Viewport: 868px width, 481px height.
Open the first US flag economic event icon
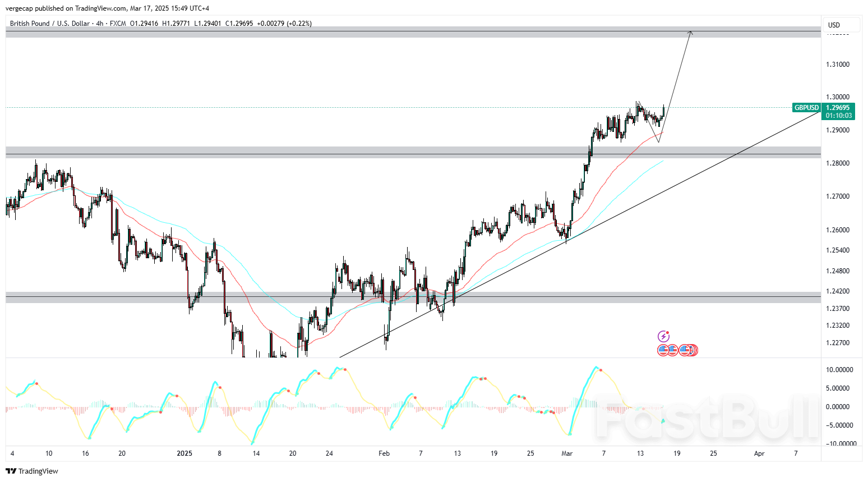click(x=663, y=350)
